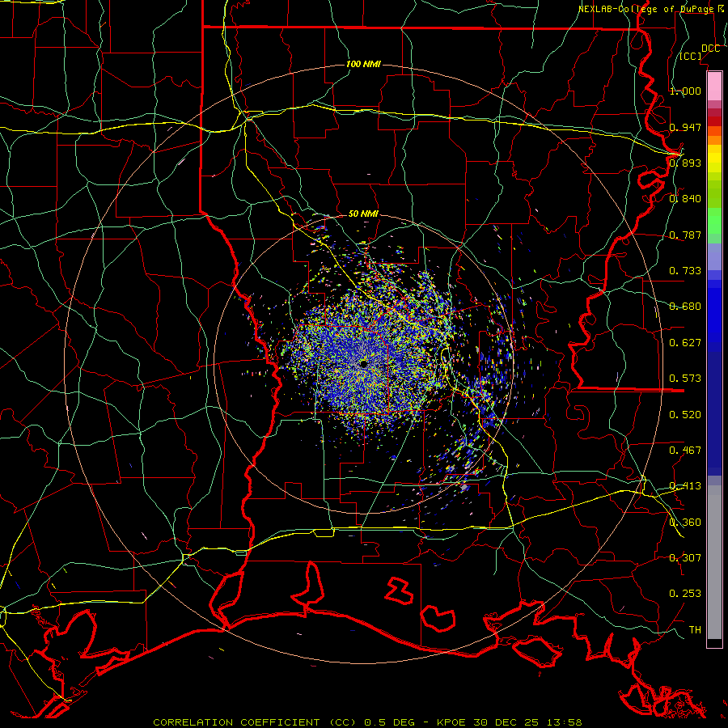This screenshot has width=728, height=728.
Task: Click the 0.413 legend value
Action: (x=685, y=486)
